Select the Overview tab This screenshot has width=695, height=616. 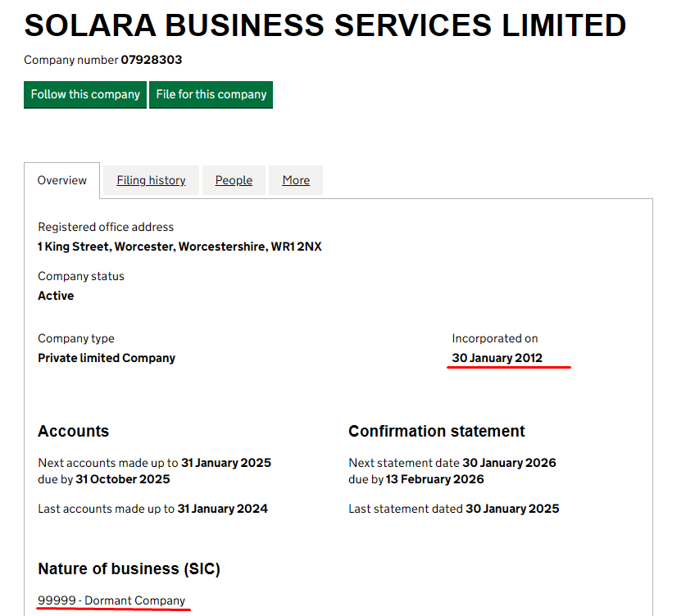[62, 180]
